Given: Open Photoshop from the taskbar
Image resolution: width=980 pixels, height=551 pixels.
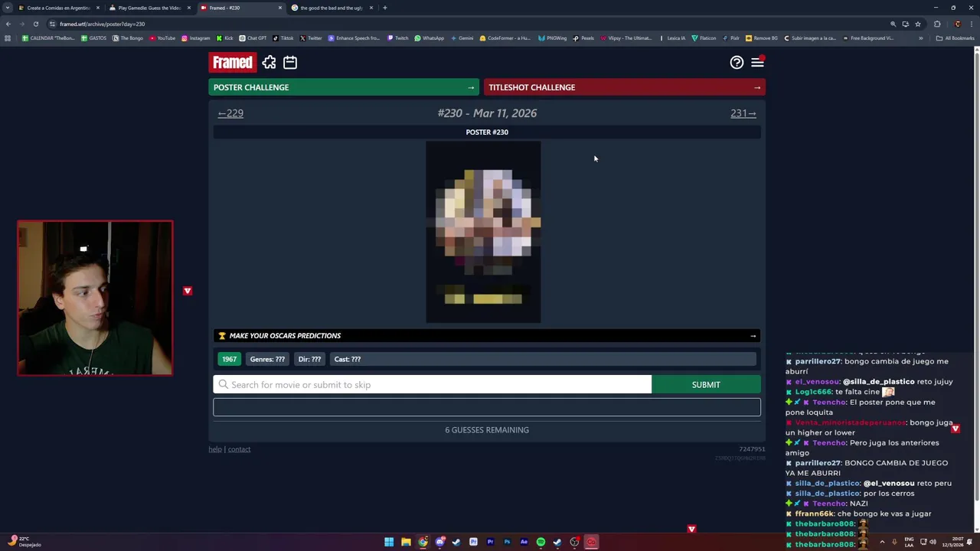Looking at the screenshot, I should click(x=507, y=542).
